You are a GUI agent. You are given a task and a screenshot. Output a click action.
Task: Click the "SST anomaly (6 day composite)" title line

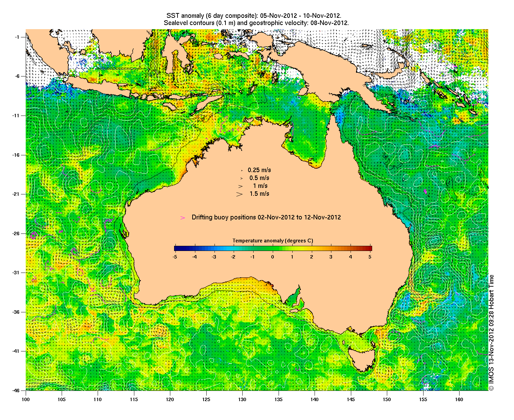click(x=254, y=16)
